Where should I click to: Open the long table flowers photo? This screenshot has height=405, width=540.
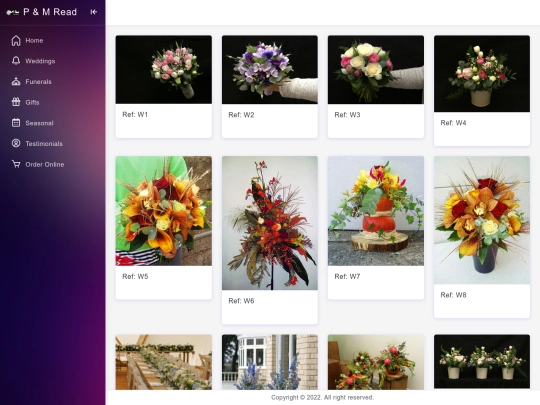tap(164, 362)
